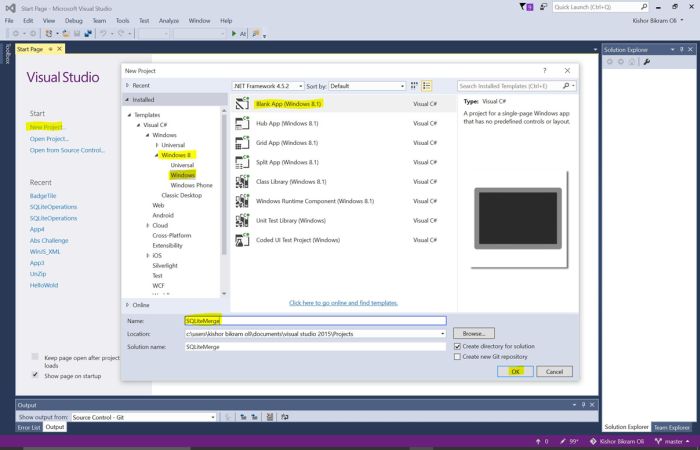Pin the Solution Explorer panel

pyautogui.click(x=682, y=50)
